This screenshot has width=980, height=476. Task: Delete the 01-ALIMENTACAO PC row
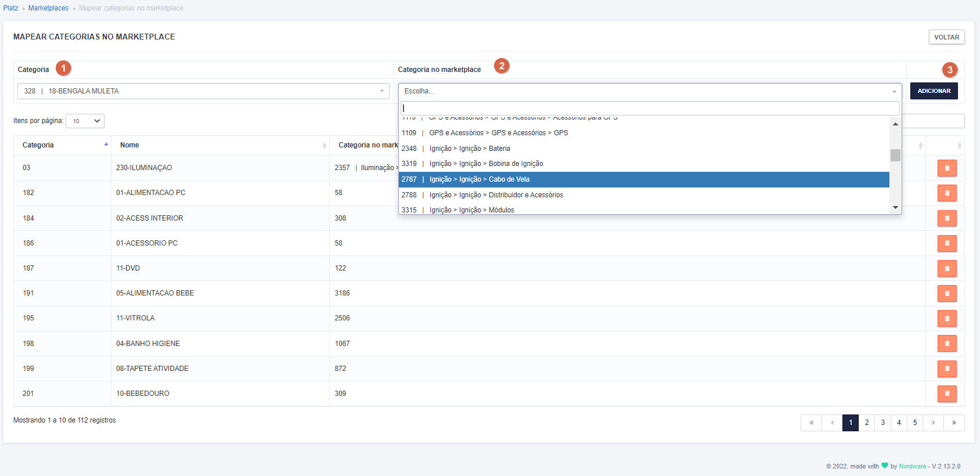pyautogui.click(x=947, y=193)
